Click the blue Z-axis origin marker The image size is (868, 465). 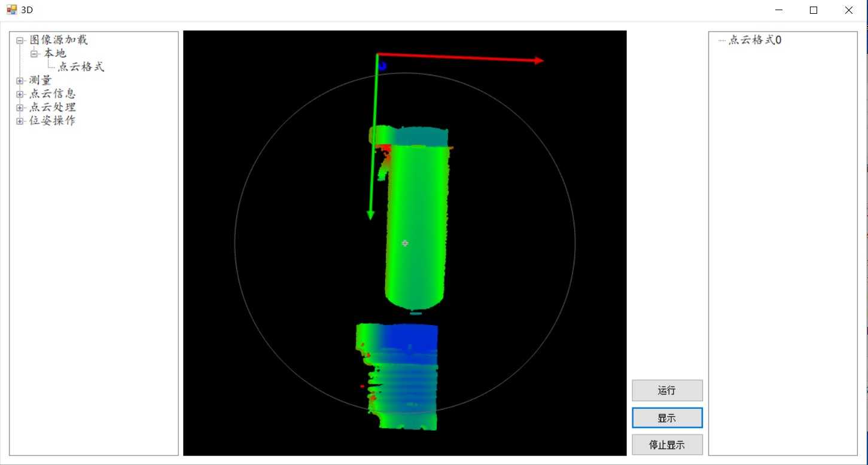pyautogui.click(x=382, y=66)
